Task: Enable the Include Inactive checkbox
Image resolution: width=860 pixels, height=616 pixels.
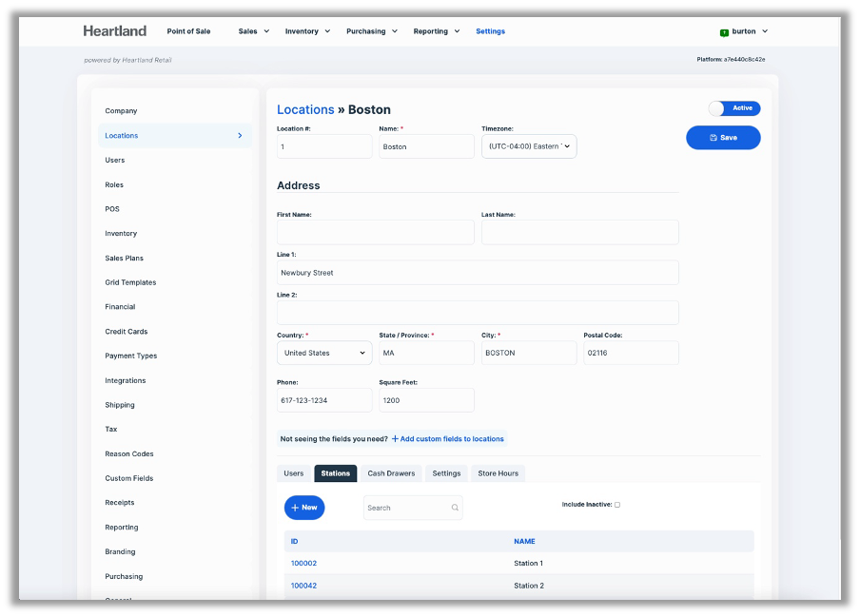Action: pos(617,505)
